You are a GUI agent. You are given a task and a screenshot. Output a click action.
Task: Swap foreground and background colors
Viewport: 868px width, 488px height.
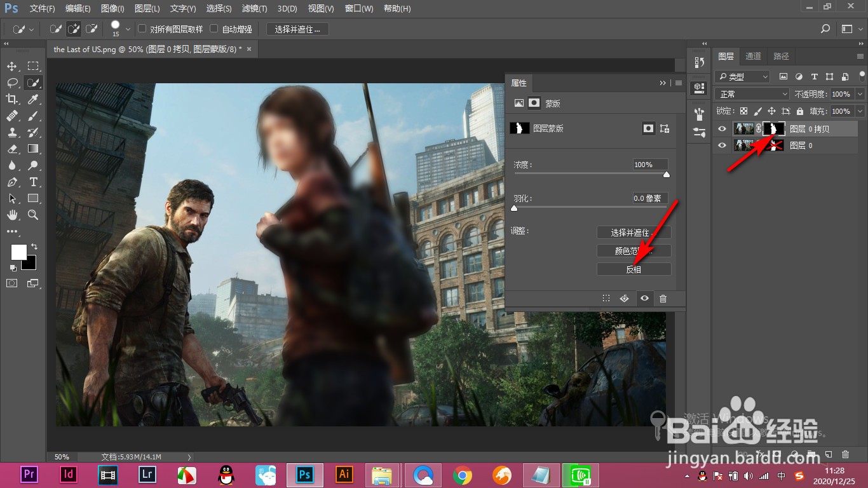[34, 247]
